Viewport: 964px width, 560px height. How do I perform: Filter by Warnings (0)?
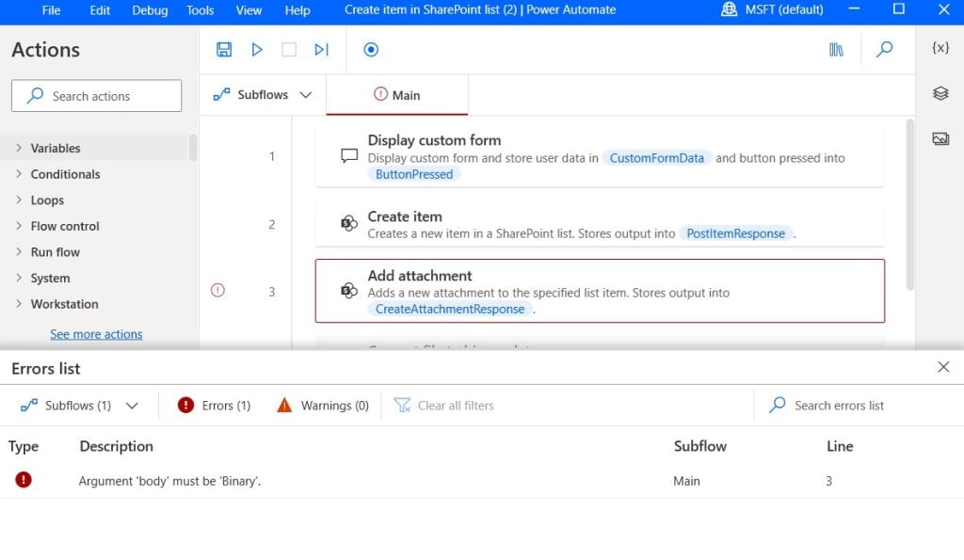click(323, 405)
